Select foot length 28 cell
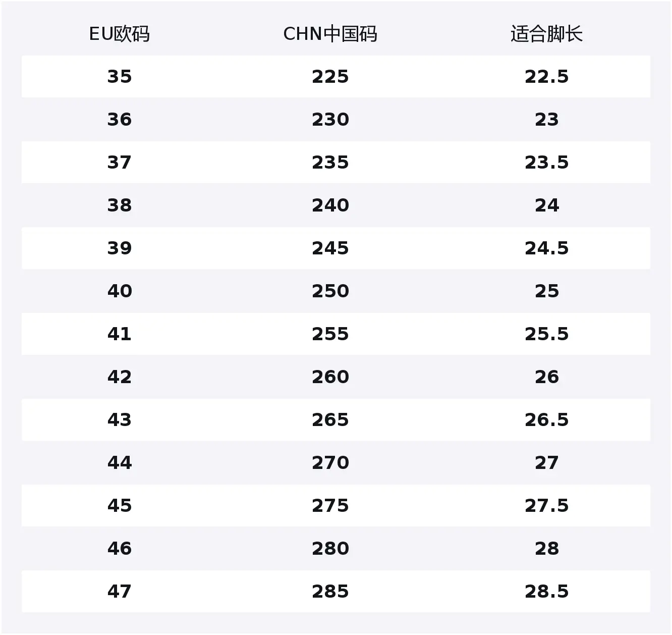The height and width of the screenshot is (635, 672). [546, 549]
